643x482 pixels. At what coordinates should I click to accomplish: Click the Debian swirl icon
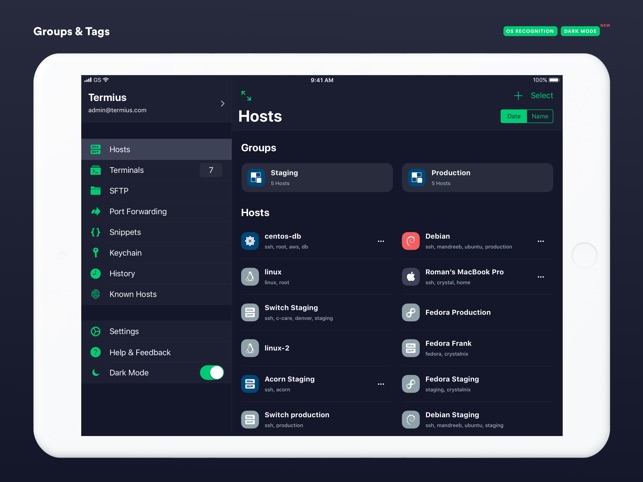pos(410,241)
